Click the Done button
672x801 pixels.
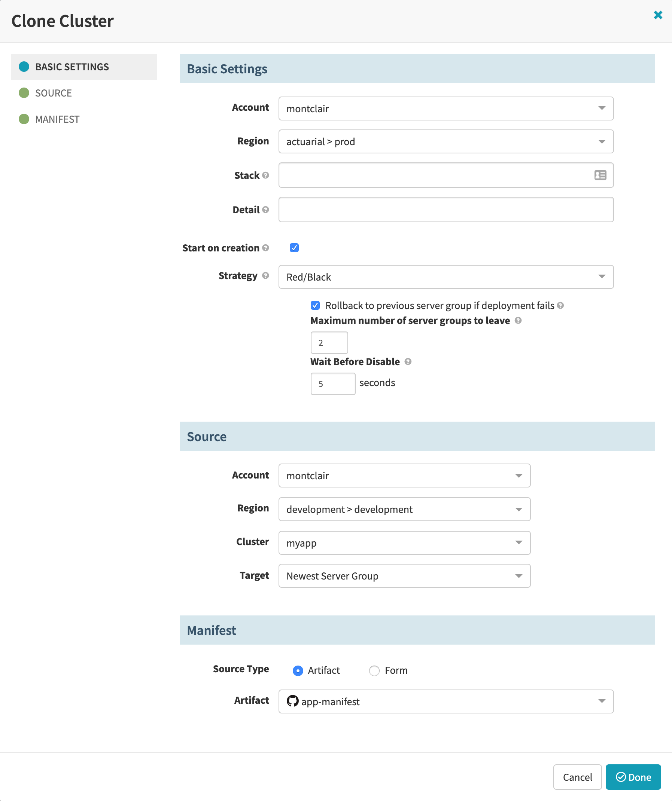pos(633,777)
